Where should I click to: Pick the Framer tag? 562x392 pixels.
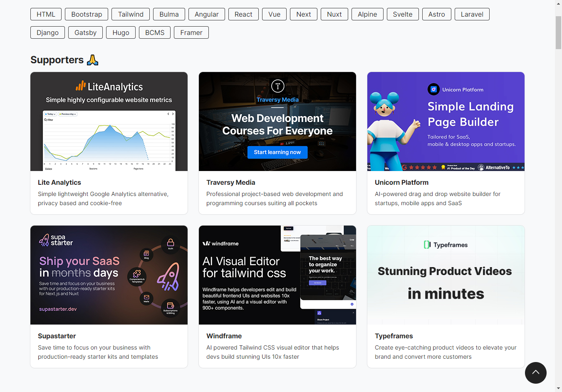point(191,32)
